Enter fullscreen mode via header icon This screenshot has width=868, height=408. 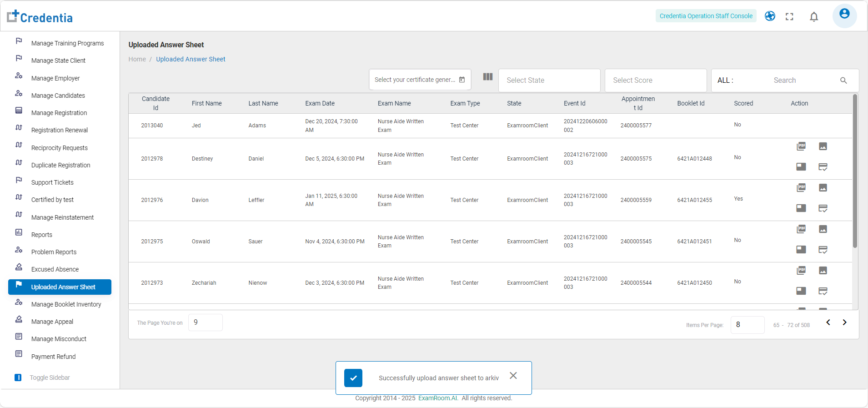click(789, 17)
